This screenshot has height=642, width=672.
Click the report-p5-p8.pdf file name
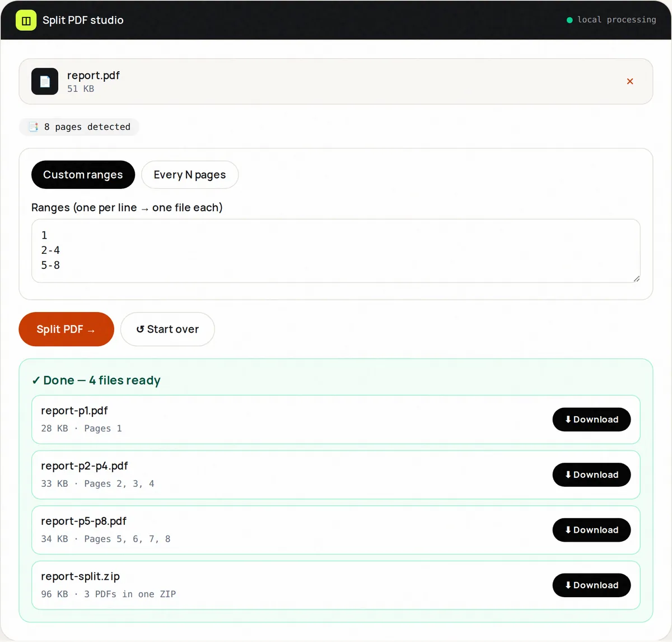(84, 521)
